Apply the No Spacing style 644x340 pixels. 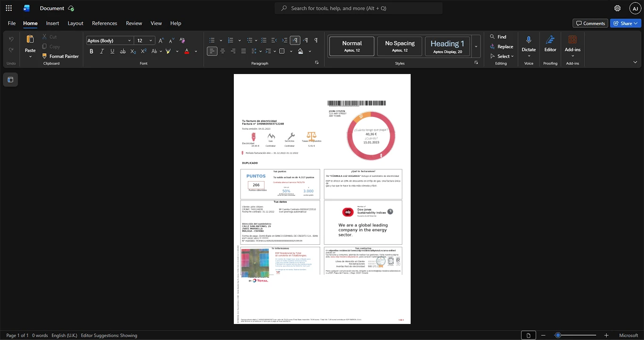[x=400, y=46]
